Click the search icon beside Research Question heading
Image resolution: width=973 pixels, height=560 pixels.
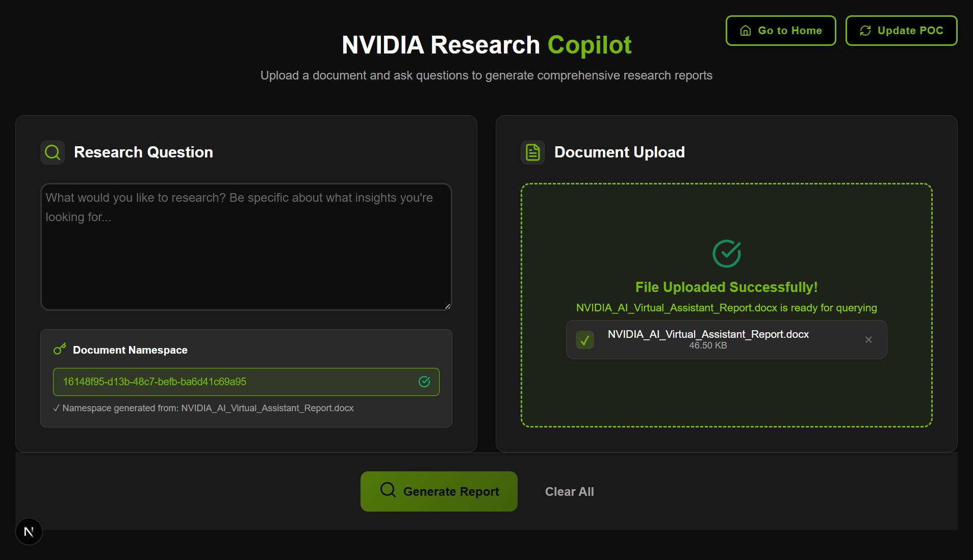click(53, 152)
